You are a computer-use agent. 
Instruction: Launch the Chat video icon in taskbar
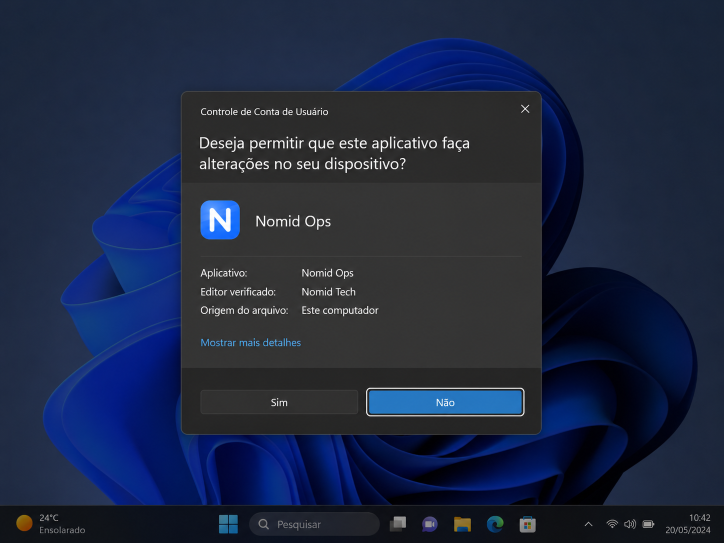pyautogui.click(x=430, y=524)
